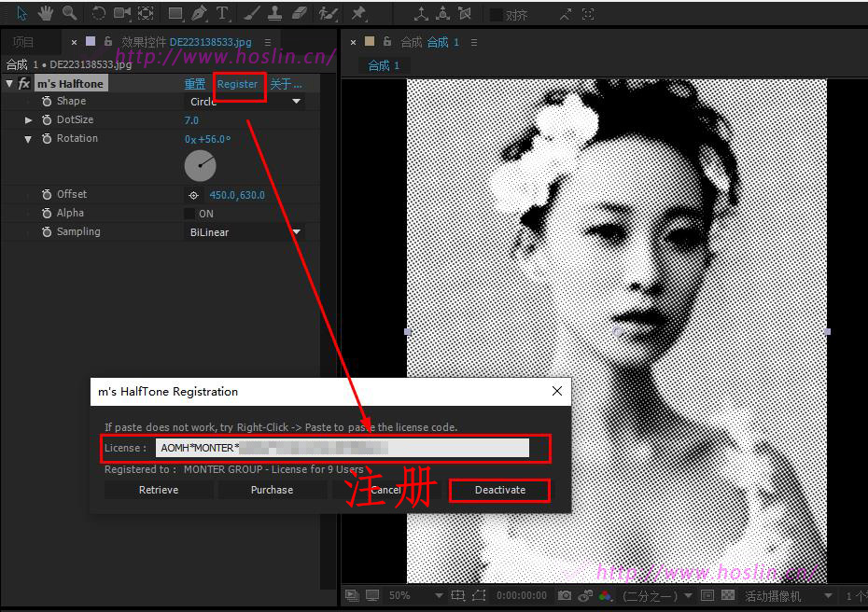Select the Rotation tool
The image size is (868, 612).
98,13
